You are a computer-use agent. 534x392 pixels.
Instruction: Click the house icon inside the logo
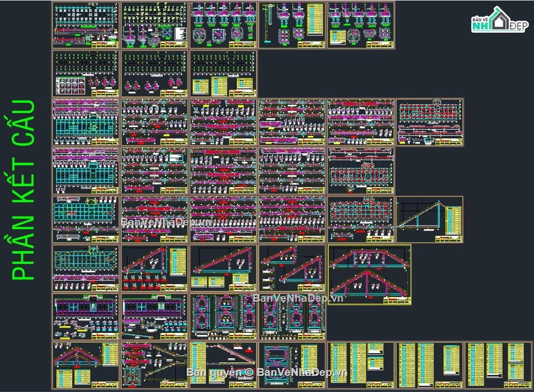[x=500, y=20]
